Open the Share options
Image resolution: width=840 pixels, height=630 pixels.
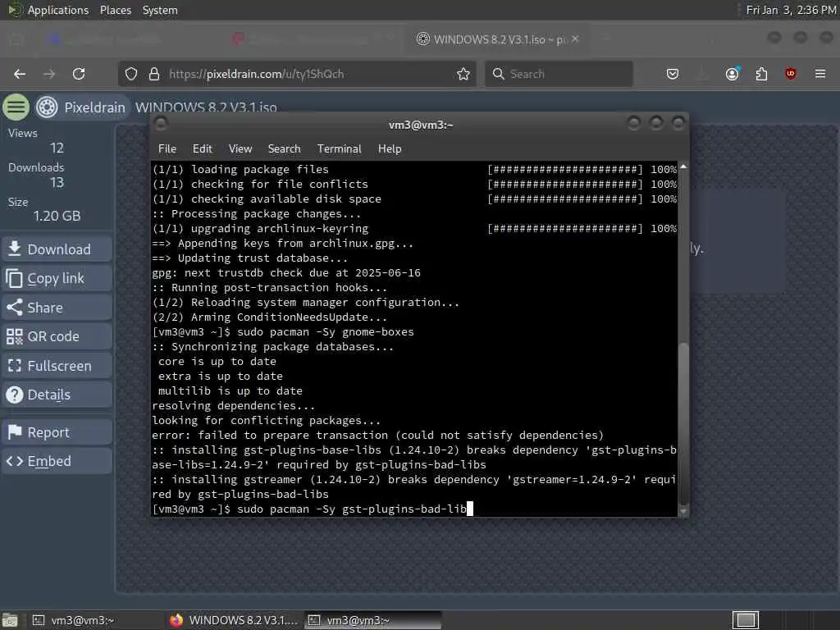[x=57, y=308]
